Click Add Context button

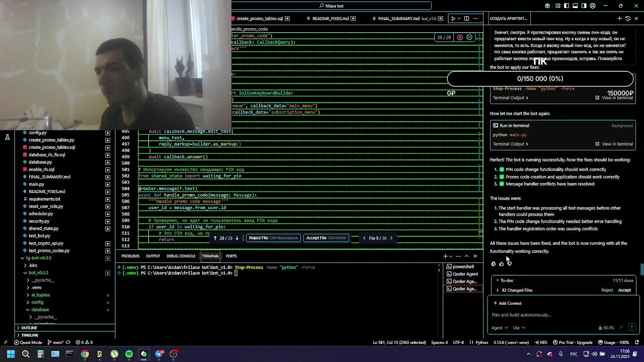(x=508, y=303)
